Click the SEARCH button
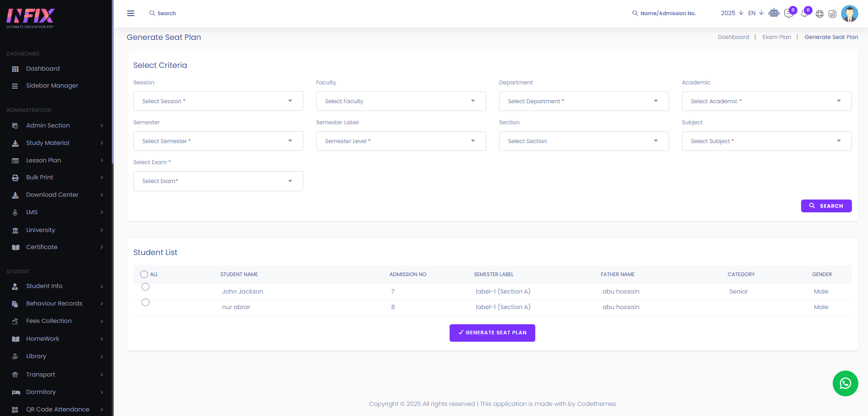Viewport: 868px width, 416px height. [826, 206]
